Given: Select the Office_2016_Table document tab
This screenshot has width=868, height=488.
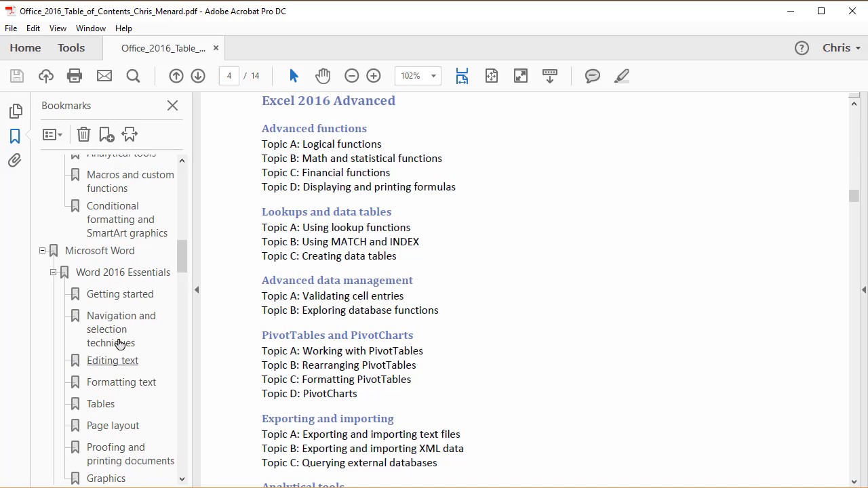Looking at the screenshot, I should [163, 48].
